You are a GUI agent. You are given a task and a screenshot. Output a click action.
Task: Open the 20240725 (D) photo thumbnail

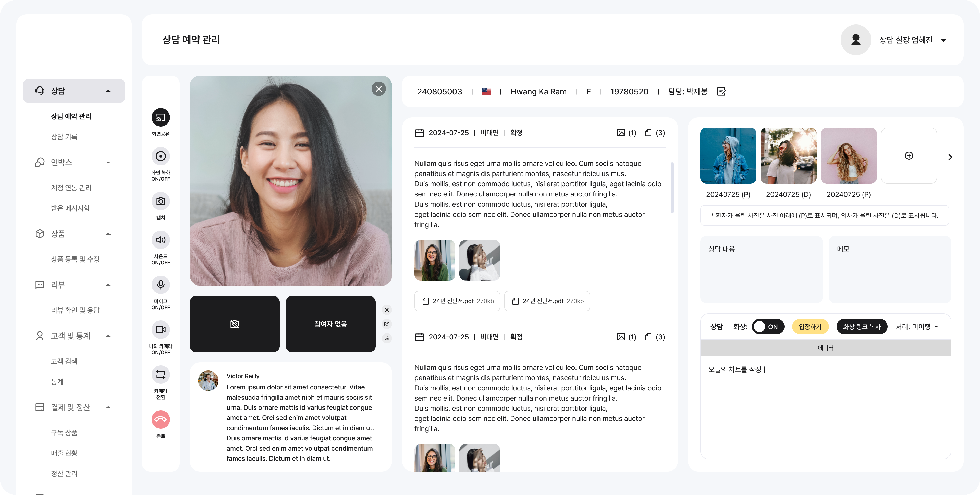click(x=788, y=156)
